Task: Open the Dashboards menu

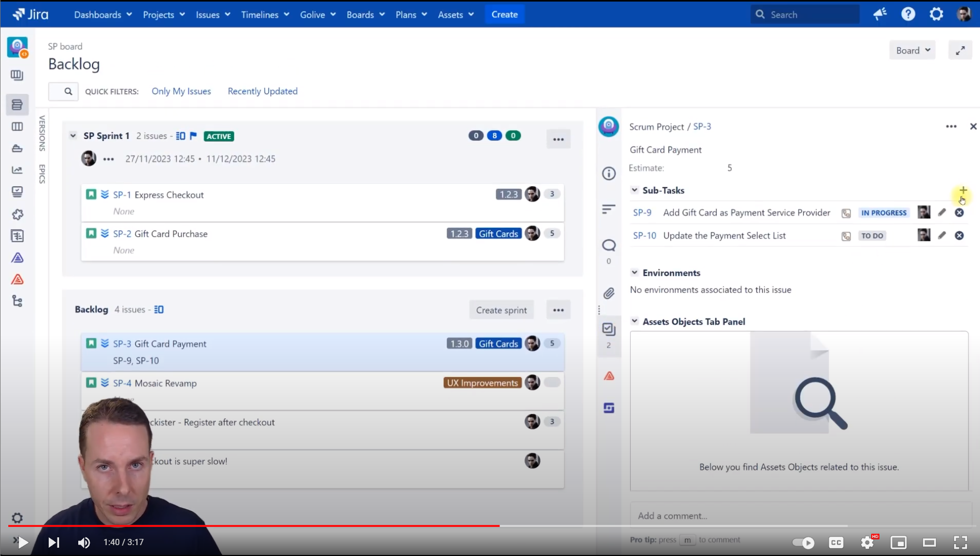Action: [x=103, y=15]
